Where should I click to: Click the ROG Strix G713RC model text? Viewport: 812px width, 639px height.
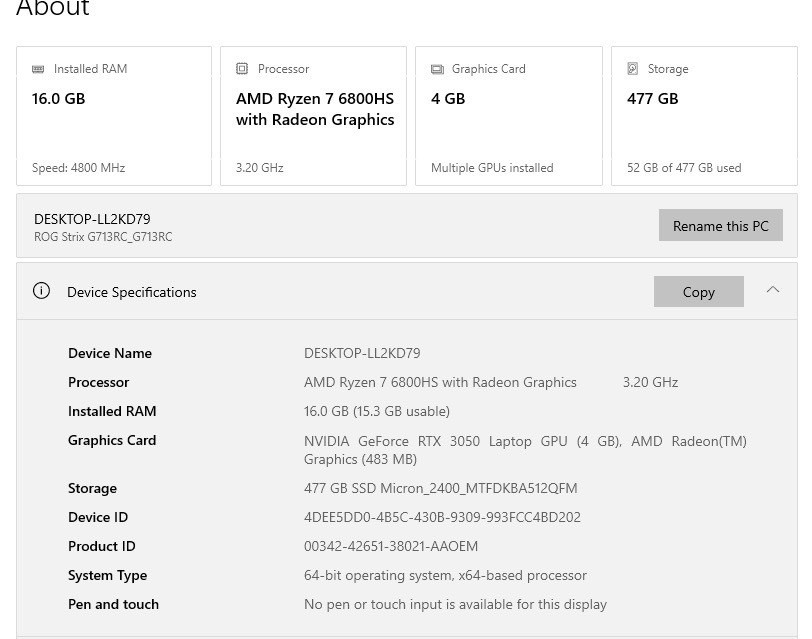coord(103,237)
